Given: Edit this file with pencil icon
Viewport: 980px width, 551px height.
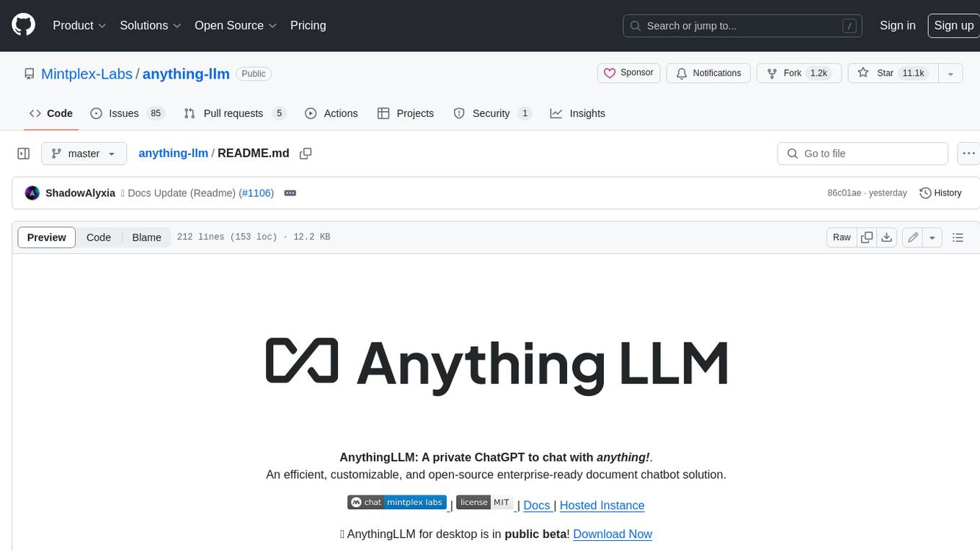Looking at the screenshot, I should [x=913, y=237].
